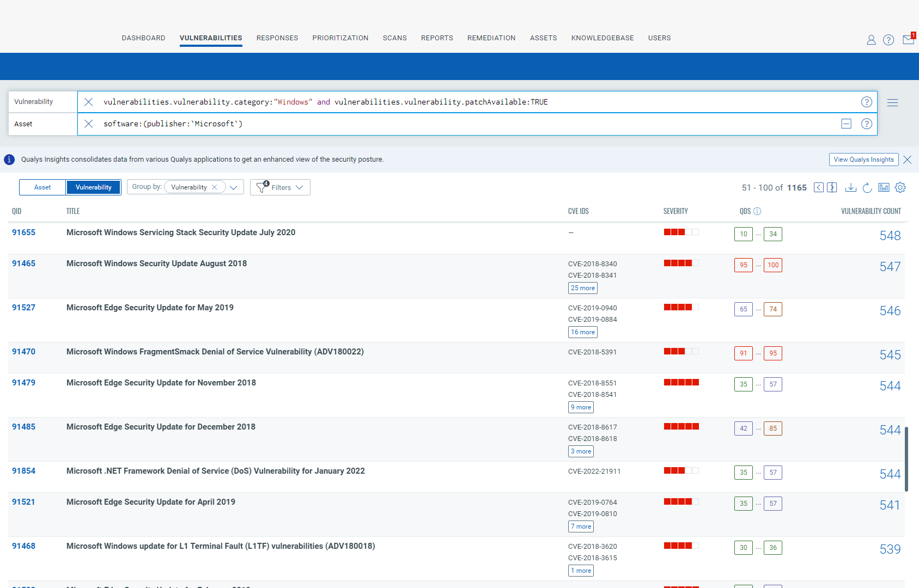Image resolution: width=919 pixels, height=588 pixels.
Task: Open vulnerability count 539 link
Action: (890, 549)
